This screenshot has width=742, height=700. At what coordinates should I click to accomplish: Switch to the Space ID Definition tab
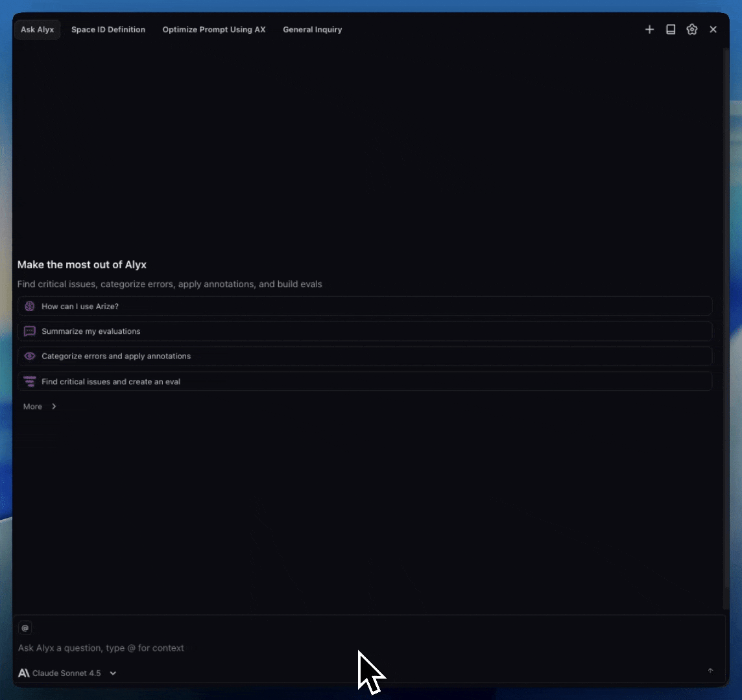108,29
